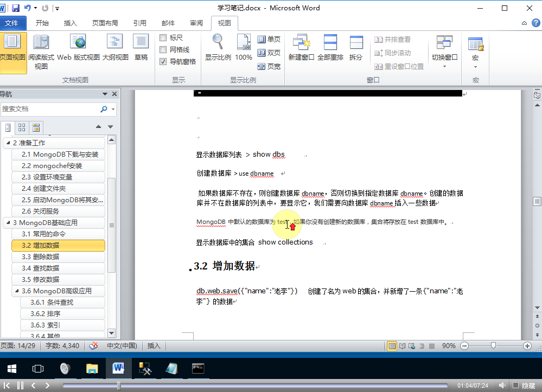The image size is (542, 392).
Task: Switch to Full Screen Reading view (阅读版式视图)
Action: pos(41,51)
